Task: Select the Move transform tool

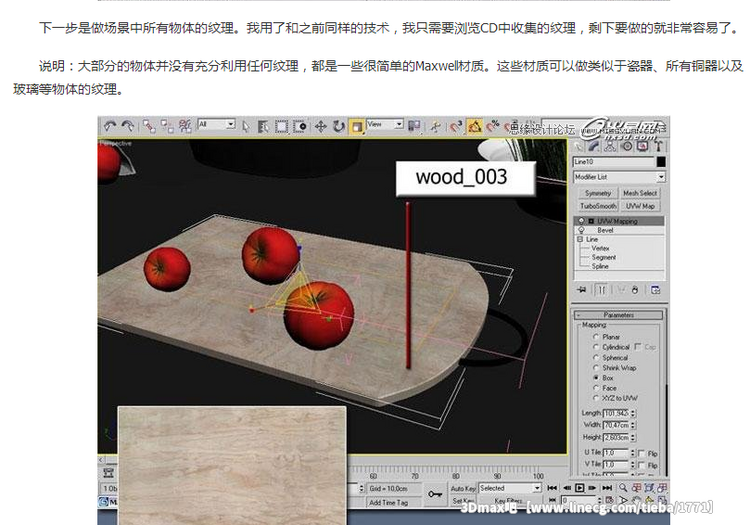Action: click(321, 126)
